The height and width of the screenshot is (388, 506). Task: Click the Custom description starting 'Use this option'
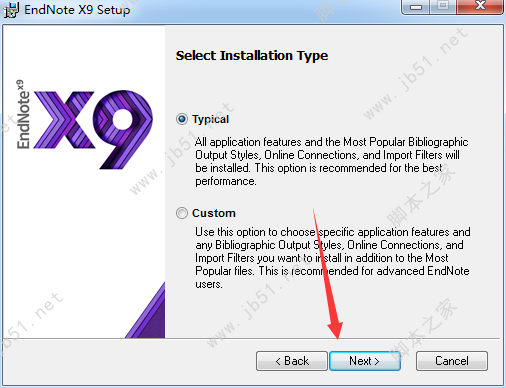click(333, 258)
